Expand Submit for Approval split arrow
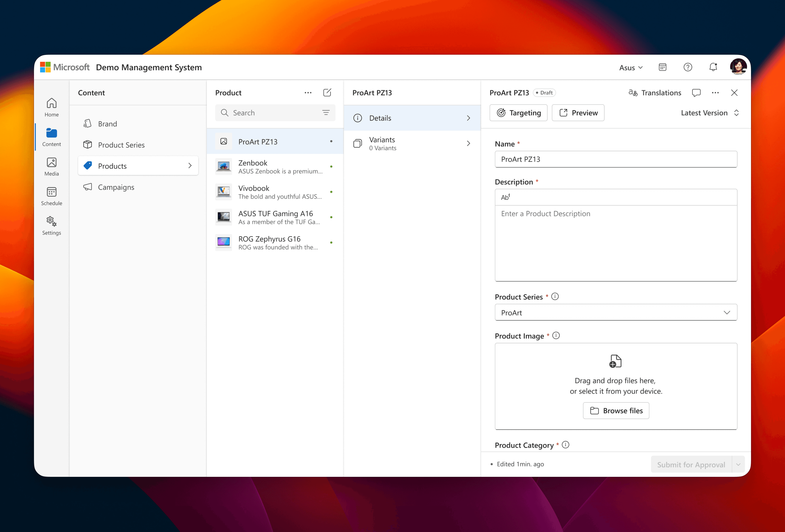 [x=738, y=465]
